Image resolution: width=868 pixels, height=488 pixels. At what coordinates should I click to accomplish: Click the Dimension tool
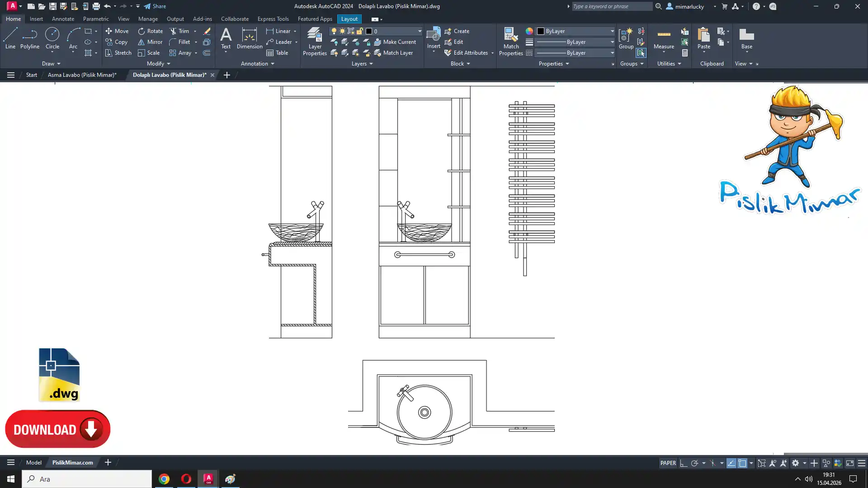249,38
